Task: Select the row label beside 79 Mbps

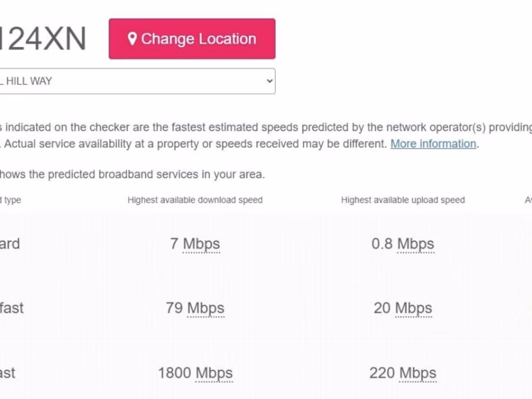Action: pos(11,308)
